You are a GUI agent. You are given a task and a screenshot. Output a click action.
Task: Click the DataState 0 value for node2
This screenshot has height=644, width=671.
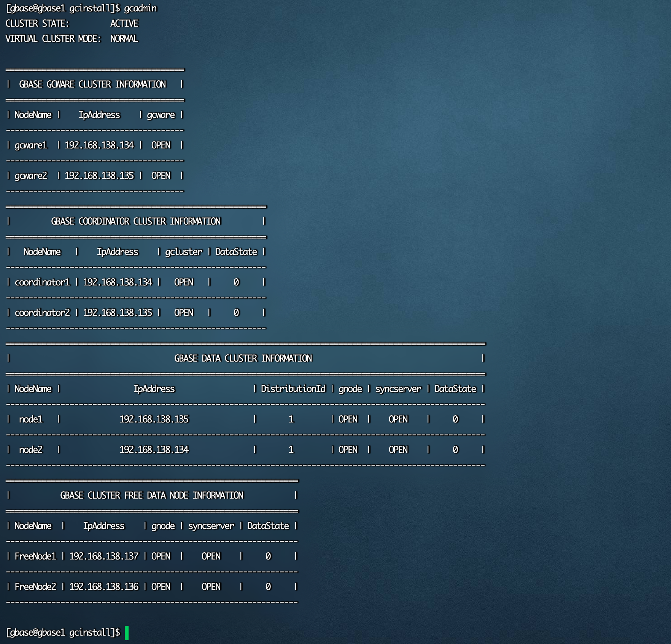tap(455, 450)
